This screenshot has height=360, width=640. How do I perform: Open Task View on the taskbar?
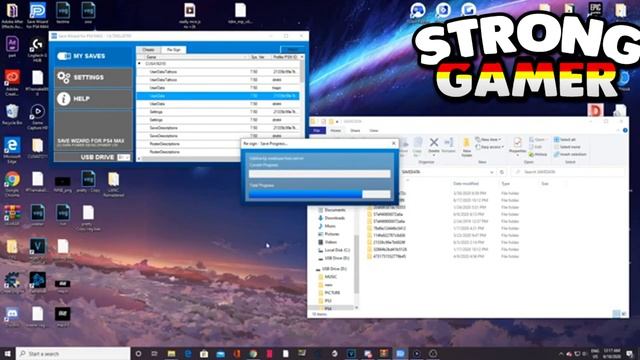[x=155, y=353]
